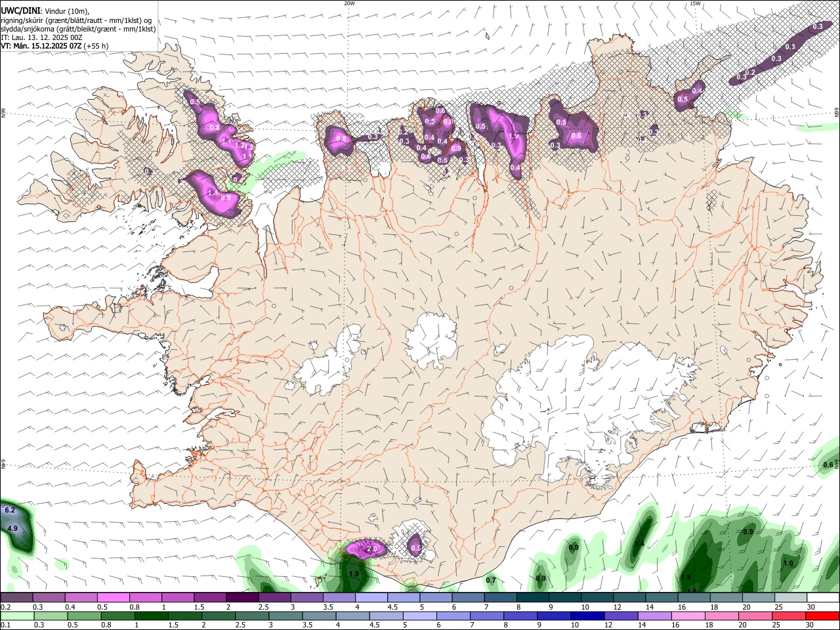Screen dimensions: 840x630
Task: Select the bright red 30 rain legend swatch
Action: (x=822, y=616)
